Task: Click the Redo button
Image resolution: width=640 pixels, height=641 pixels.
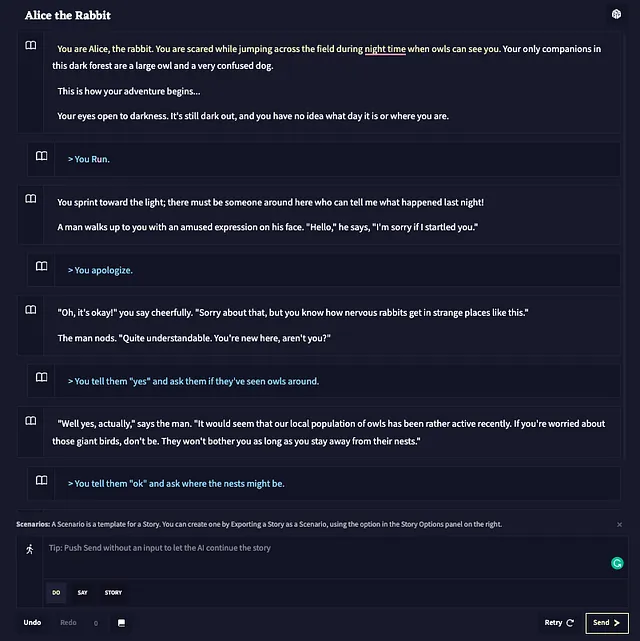Action: click(68, 623)
